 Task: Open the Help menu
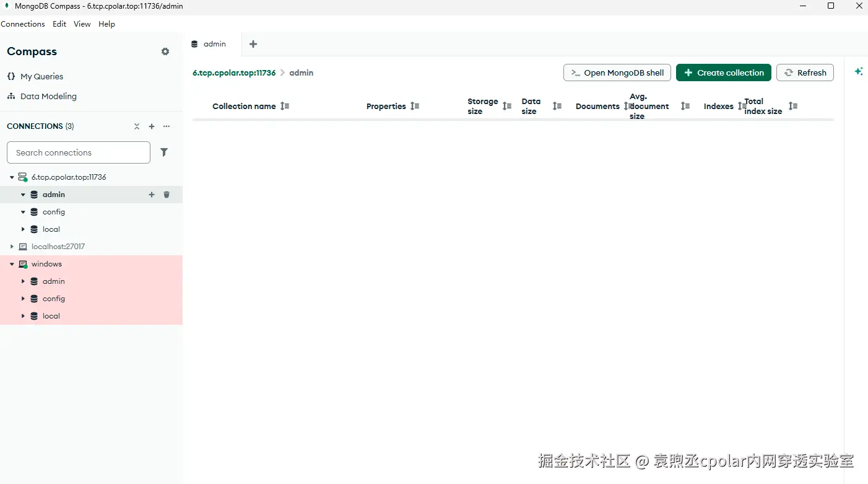pyautogui.click(x=106, y=24)
